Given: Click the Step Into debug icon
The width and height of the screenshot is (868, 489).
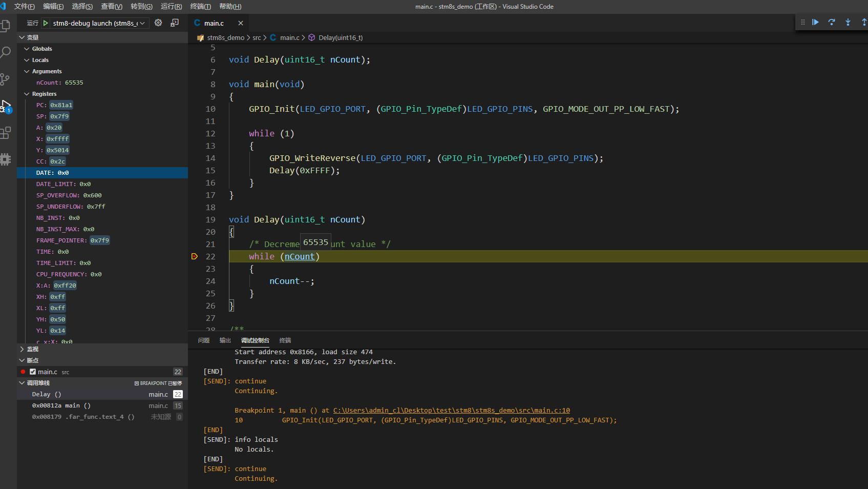Looking at the screenshot, I should click(x=848, y=22).
